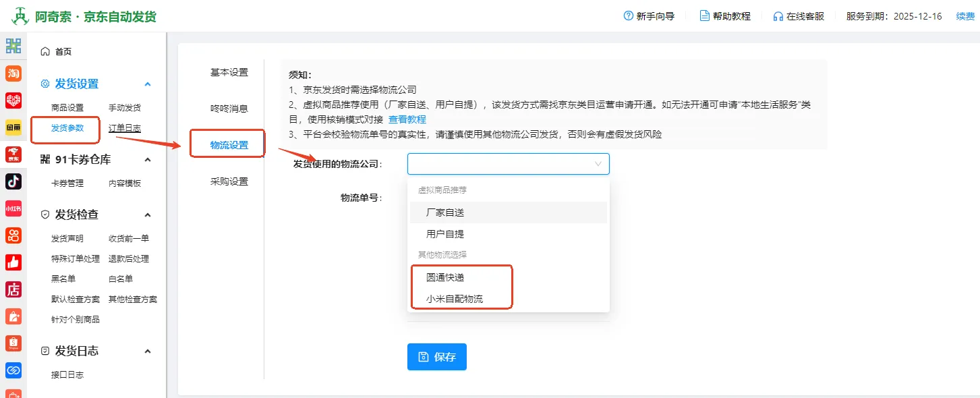Open the Taobao platform icon in sidebar
This screenshot has width=980, height=398.
13,73
